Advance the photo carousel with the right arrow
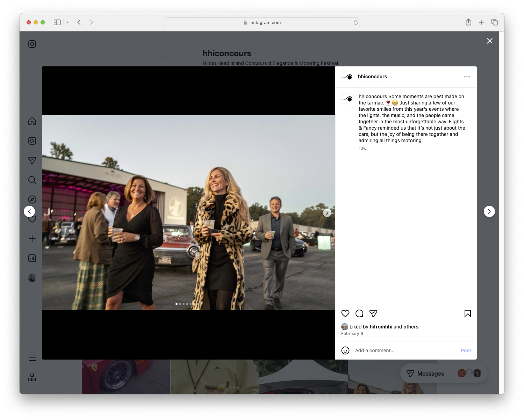The height and width of the screenshot is (420, 524). 327,212
